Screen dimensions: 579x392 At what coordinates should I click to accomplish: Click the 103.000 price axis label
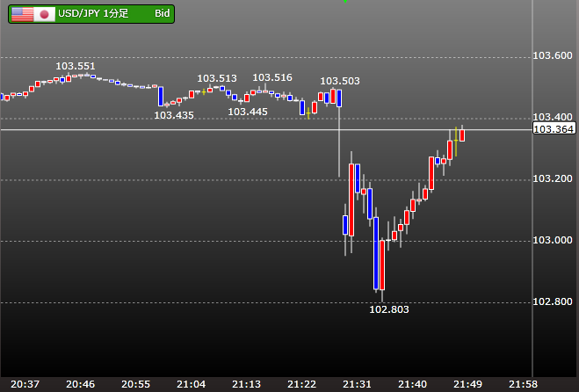point(553,241)
